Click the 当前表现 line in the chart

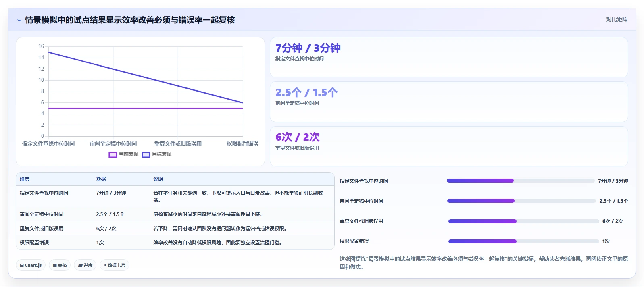tap(146, 108)
